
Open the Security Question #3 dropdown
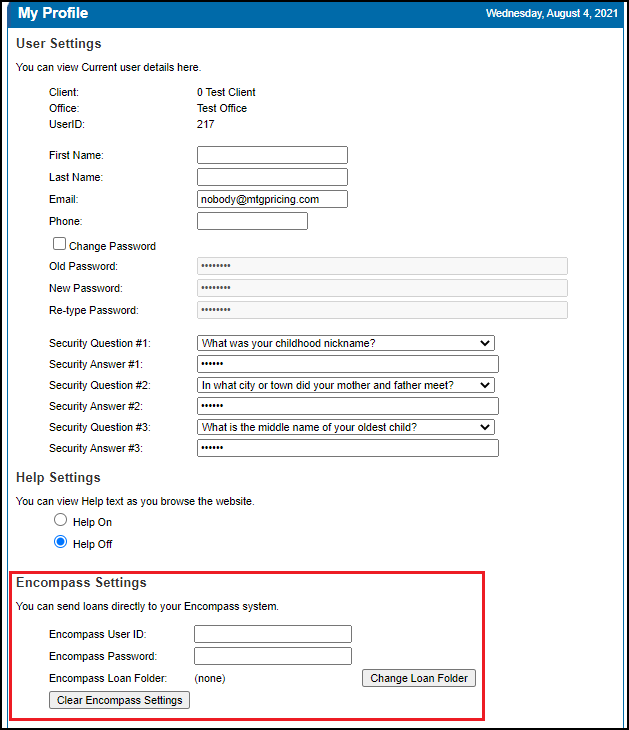[345, 427]
